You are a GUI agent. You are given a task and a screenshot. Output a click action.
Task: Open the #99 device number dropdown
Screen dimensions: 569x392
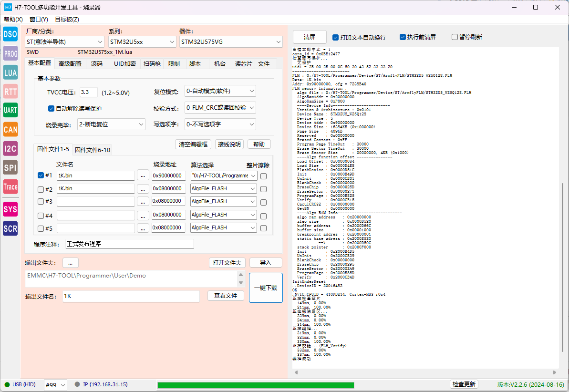pyautogui.click(x=55, y=385)
